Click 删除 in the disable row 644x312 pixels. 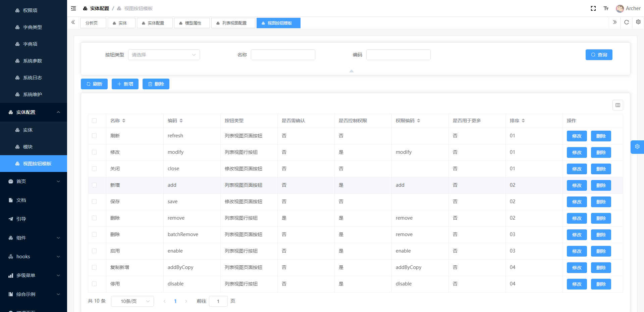[x=601, y=284]
